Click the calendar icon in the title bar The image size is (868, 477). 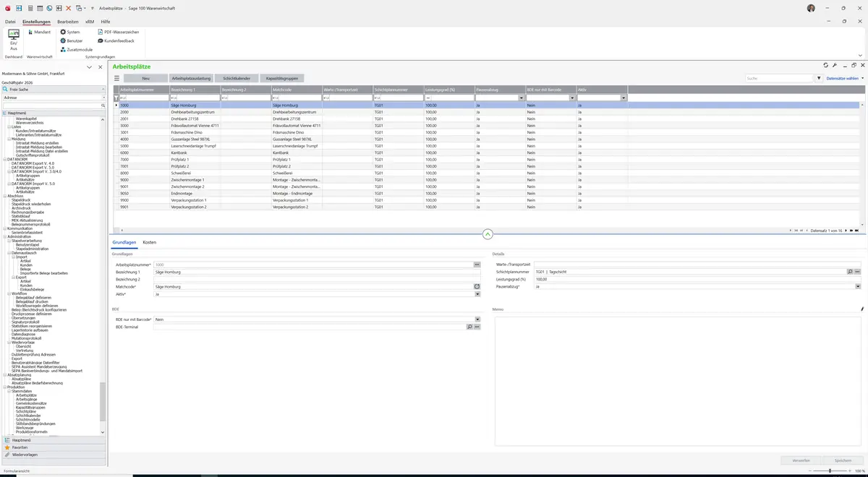click(x=40, y=8)
